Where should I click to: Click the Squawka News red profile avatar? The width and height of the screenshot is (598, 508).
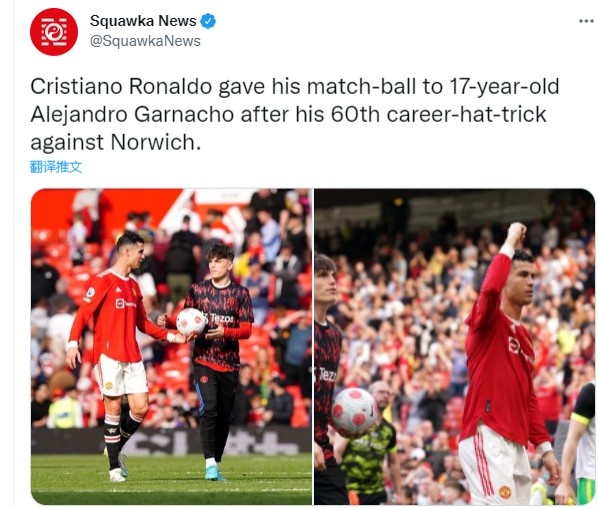54,32
